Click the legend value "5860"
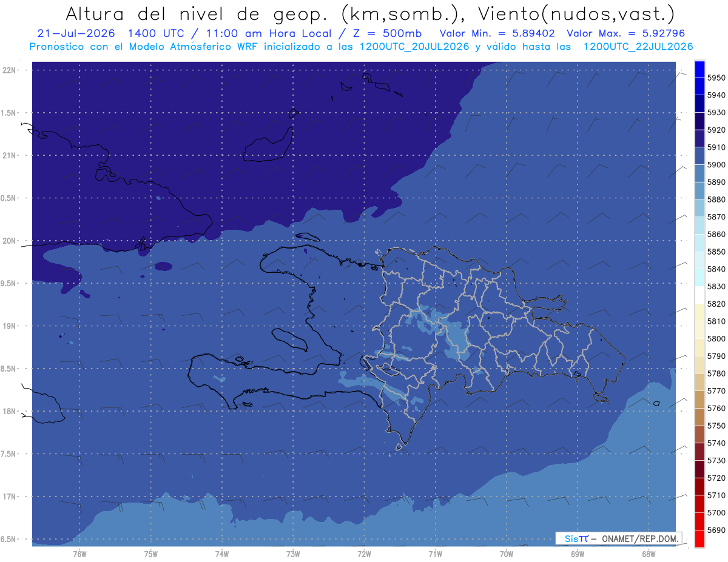Viewport: 728px width, 562px height. pyautogui.click(x=716, y=234)
